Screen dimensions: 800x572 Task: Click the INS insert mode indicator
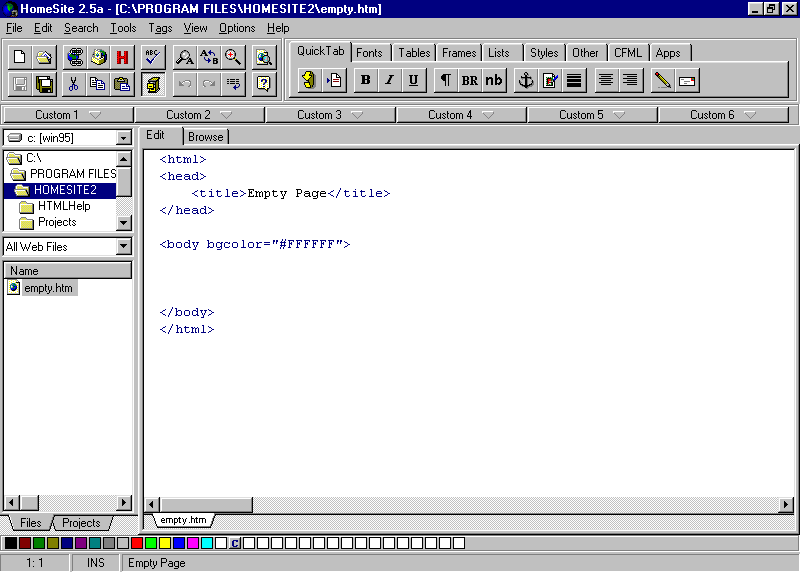click(95, 563)
